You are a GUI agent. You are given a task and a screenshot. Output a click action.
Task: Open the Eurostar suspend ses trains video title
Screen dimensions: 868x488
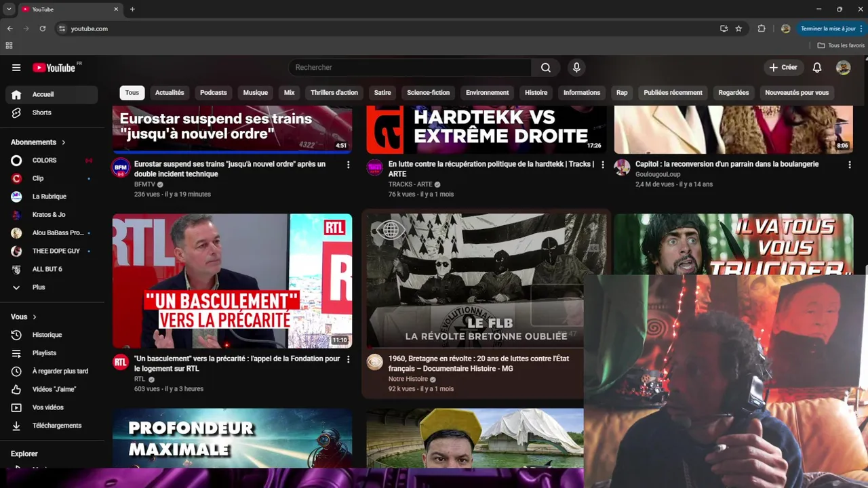point(230,169)
